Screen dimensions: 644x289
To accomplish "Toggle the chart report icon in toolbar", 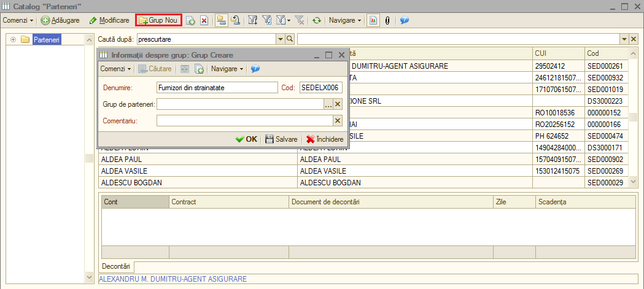I will [373, 20].
